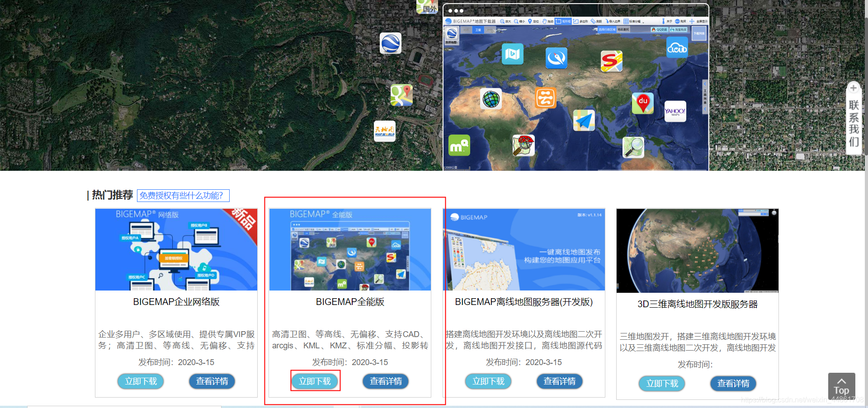Click the 全屏显示 fullscreen item
The image size is (868, 408).
[698, 21]
